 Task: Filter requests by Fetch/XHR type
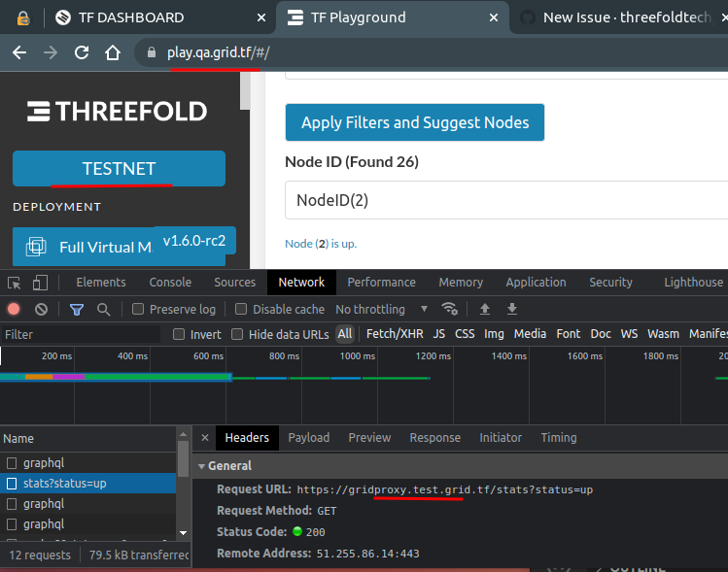pyautogui.click(x=395, y=334)
